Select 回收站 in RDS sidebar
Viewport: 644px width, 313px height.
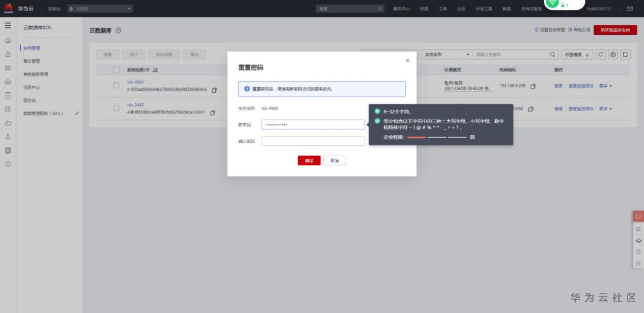[x=29, y=100]
